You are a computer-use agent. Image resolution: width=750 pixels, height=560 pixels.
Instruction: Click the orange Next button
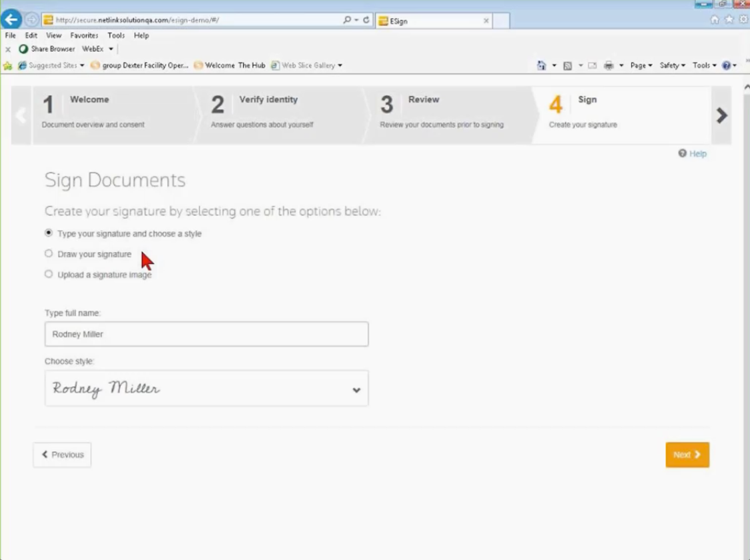click(687, 455)
